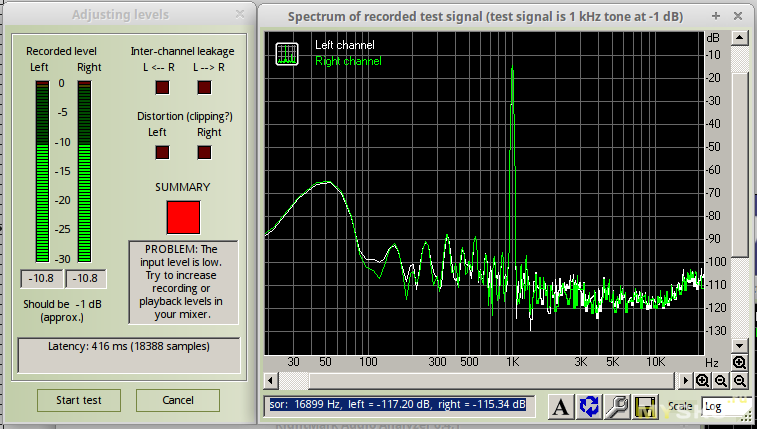This screenshot has height=429, width=757.
Task: Zoom out horizontally with the minus magnifier
Action: pos(721,381)
